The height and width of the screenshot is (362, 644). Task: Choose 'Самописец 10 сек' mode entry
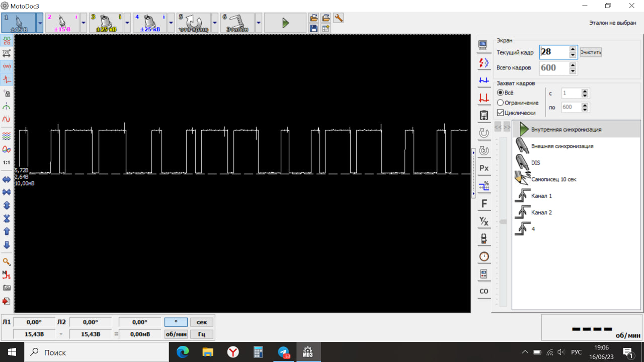point(553,179)
